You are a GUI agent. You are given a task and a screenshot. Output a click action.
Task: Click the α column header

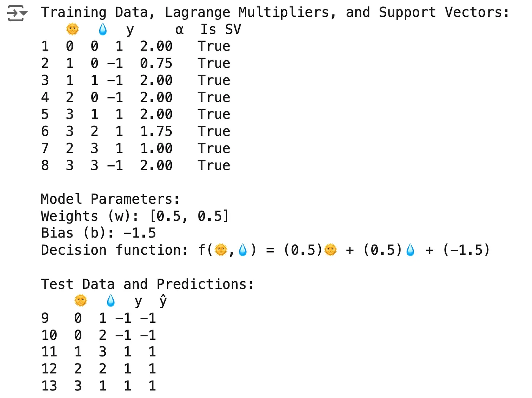pos(179,29)
